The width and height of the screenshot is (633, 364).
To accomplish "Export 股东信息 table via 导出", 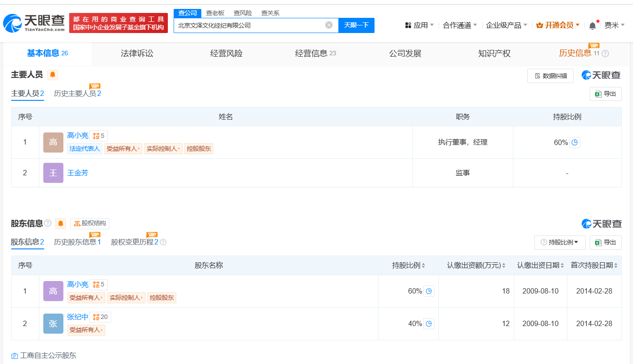I will coord(606,242).
